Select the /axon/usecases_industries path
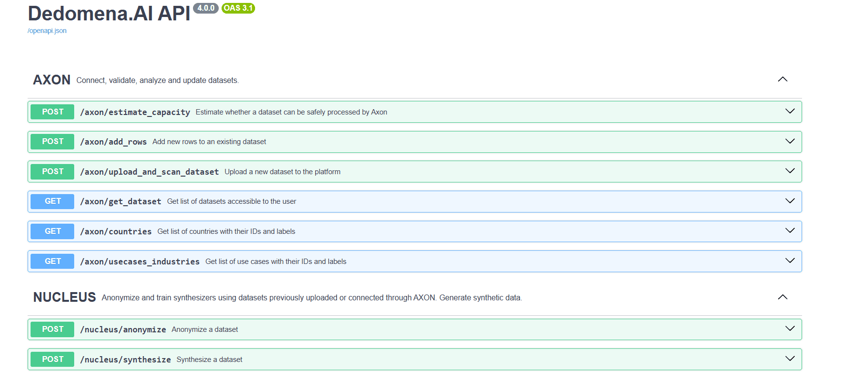This screenshot has height=377, width=868. pos(140,262)
